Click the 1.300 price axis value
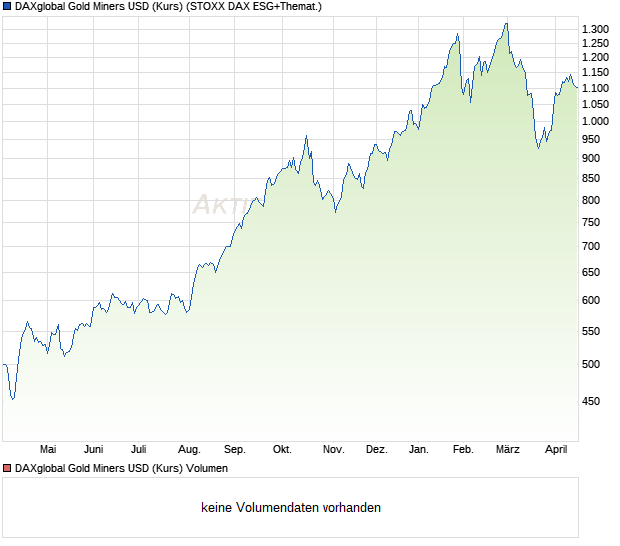620x546 pixels. (x=595, y=29)
